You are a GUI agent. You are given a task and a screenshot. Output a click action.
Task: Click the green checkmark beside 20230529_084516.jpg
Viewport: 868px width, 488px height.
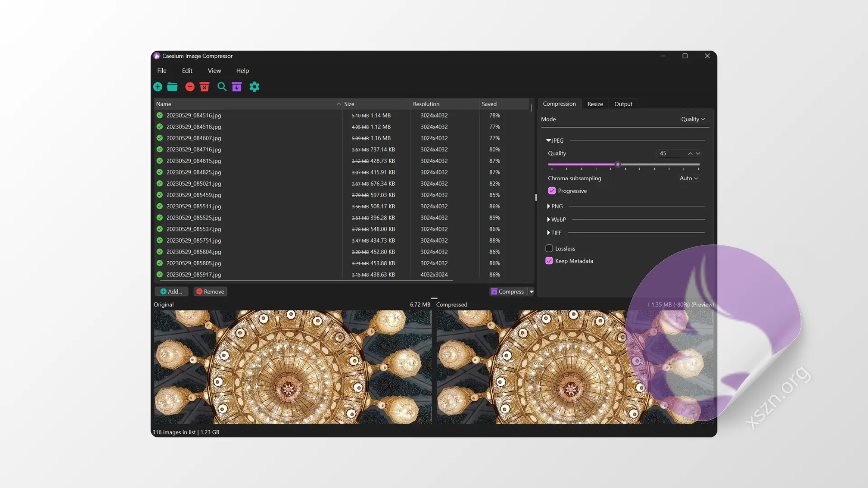point(159,115)
